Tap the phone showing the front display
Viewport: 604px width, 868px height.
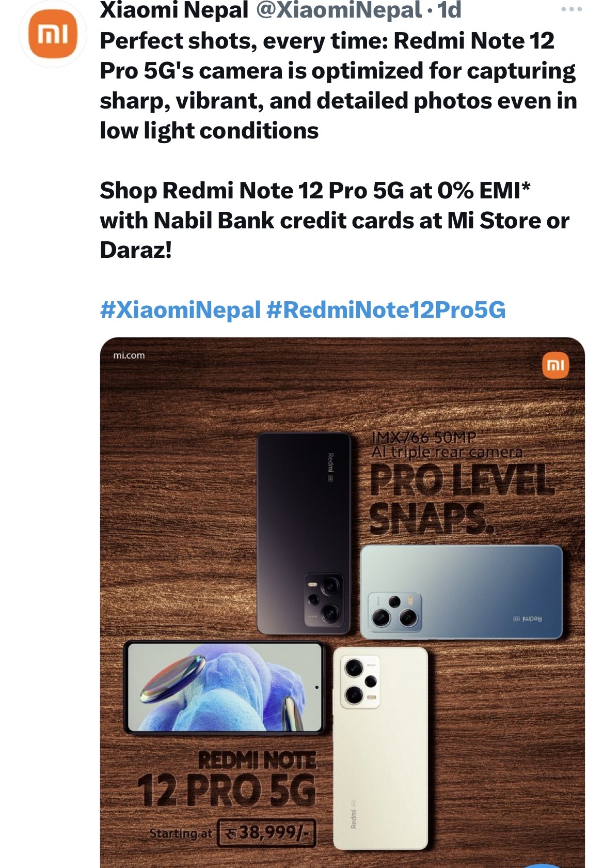(225, 687)
